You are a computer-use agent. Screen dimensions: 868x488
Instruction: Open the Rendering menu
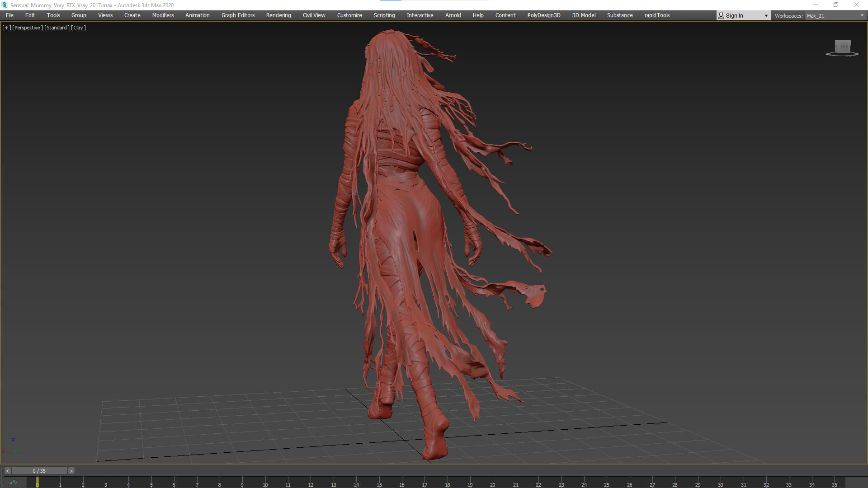[x=278, y=15]
